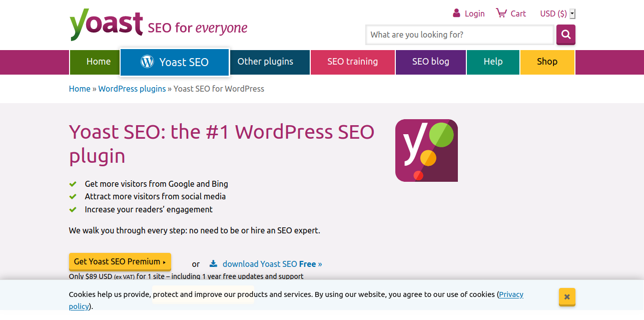The image size is (644, 320).
Task: Click the Get Yoast SEO Premium button
Action: click(120, 261)
